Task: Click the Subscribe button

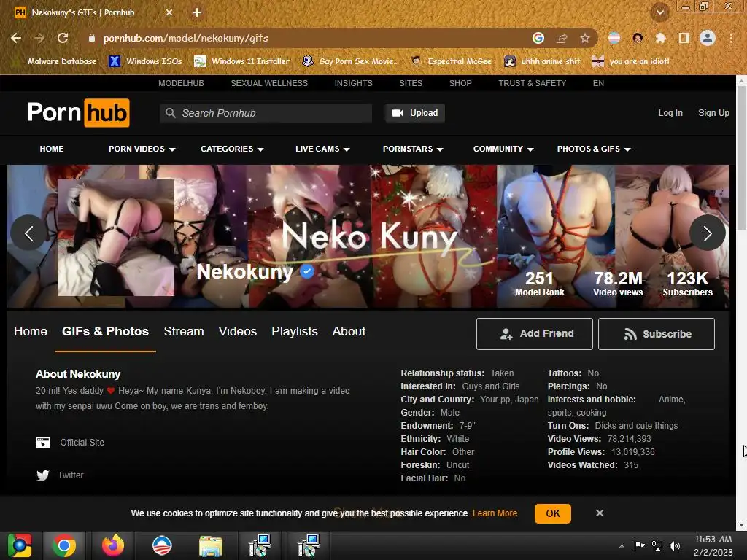Action: point(657,334)
